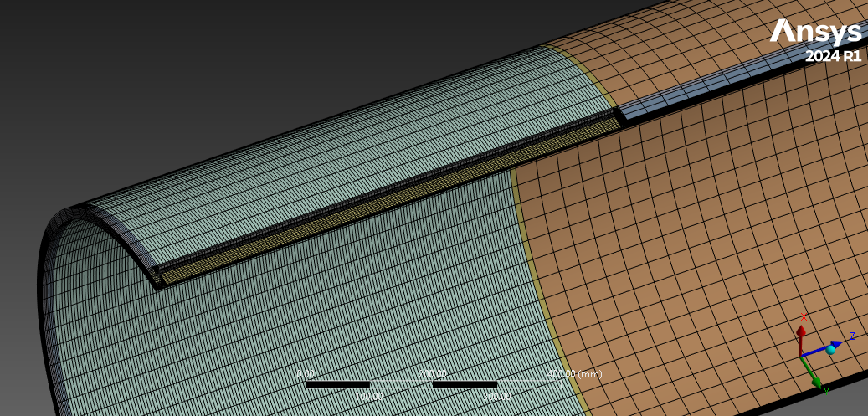Click the 100.00 ruler label

[x=369, y=396]
